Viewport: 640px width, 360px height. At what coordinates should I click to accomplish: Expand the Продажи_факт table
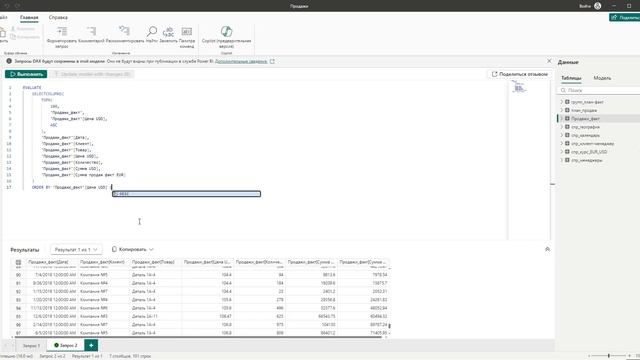(x=562, y=118)
